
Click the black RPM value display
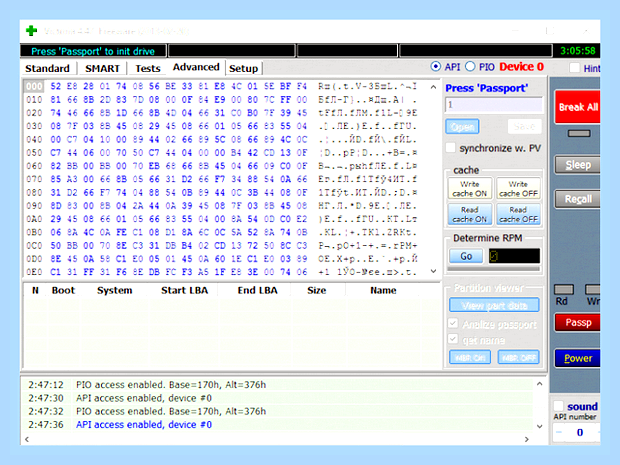(514, 256)
